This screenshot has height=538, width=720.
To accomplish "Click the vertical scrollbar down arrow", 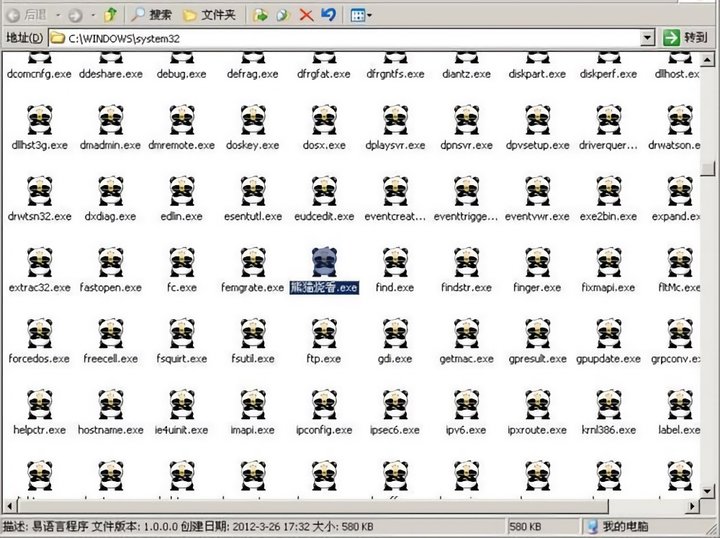I will pyautogui.click(x=708, y=505).
